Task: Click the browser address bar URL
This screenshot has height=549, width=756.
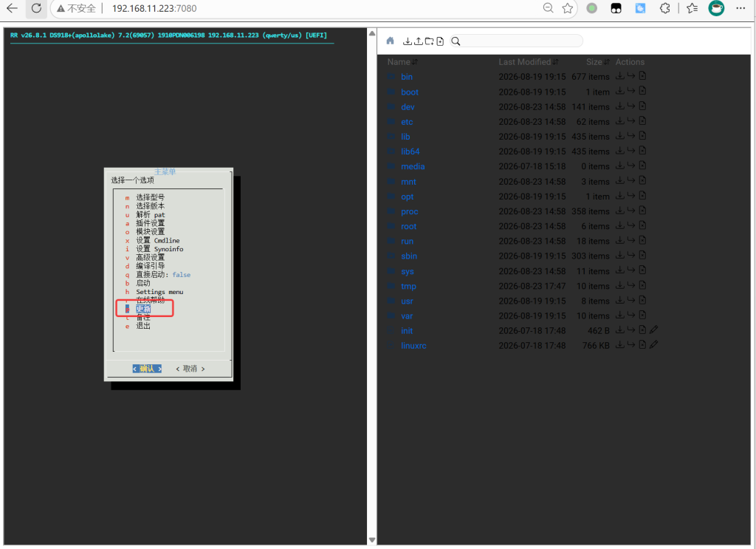Action: pyautogui.click(x=154, y=8)
